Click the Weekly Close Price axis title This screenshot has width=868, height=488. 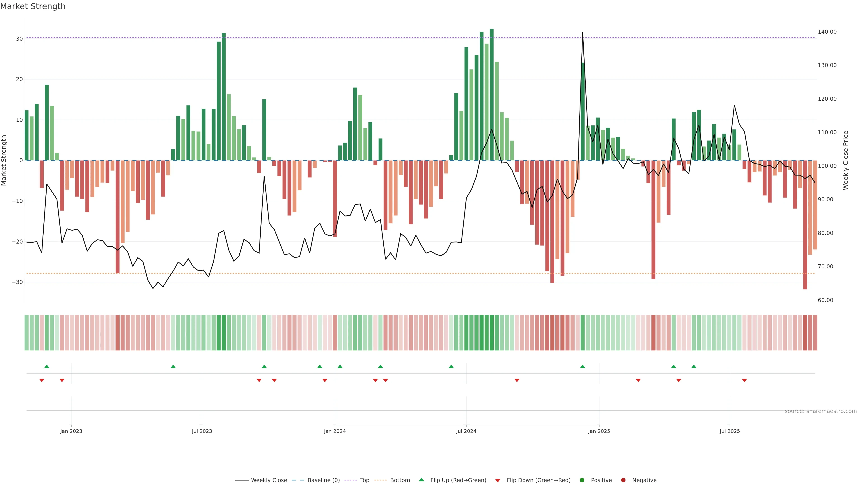[845, 160]
